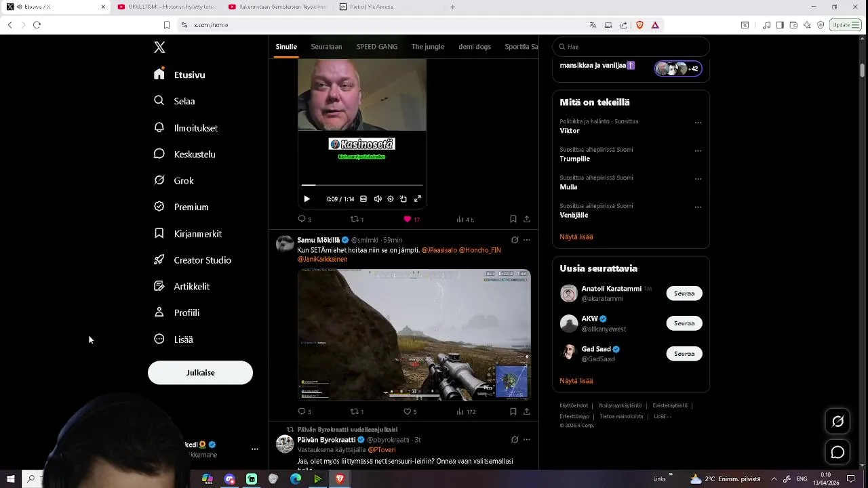The width and height of the screenshot is (868, 488).
Task: Open options for Venäjälle trend
Action: click(698, 207)
